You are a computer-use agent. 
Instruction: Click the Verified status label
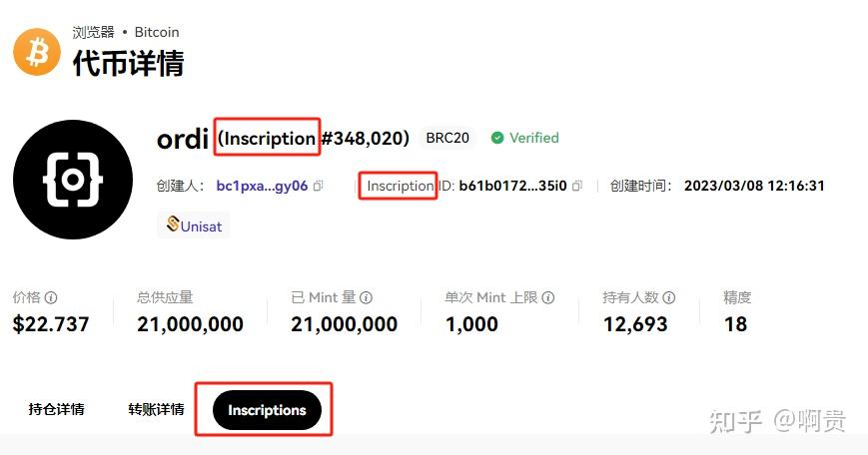point(533,138)
